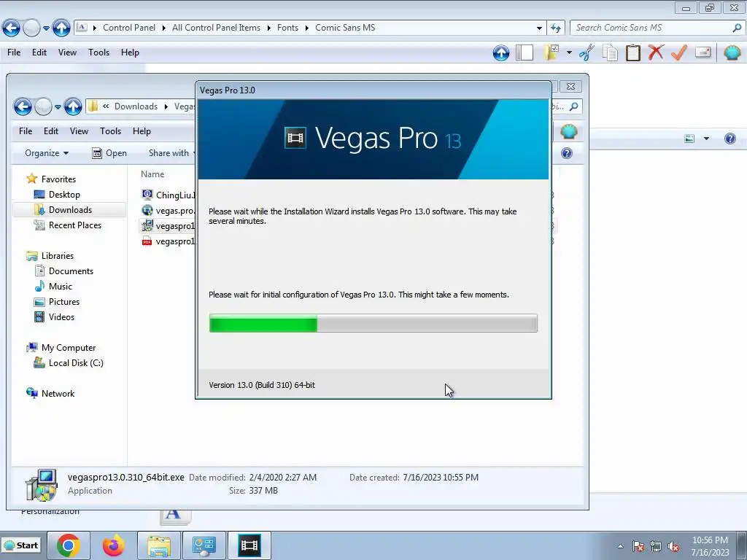Click search magnifier in Downloads window
Viewport: 747px width, 560px height.
[x=574, y=106]
